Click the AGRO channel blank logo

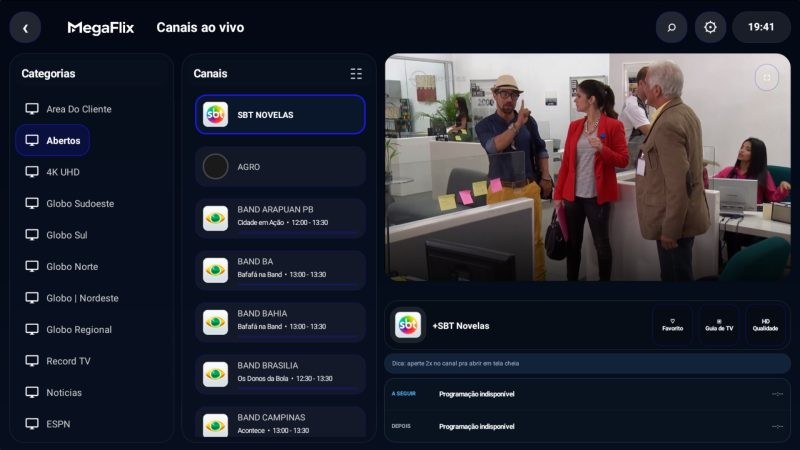[215, 167]
